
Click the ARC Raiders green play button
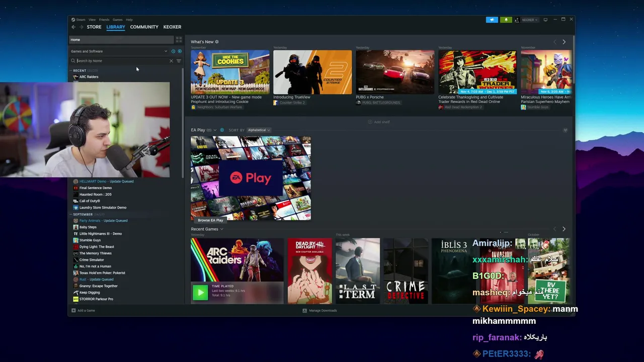coord(200,292)
